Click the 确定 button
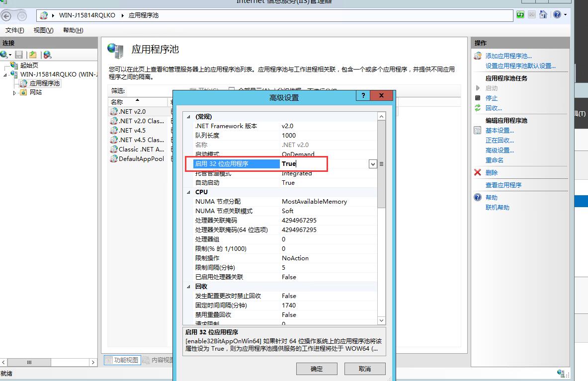The image size is (588, 381). click(x=317, y=369)
